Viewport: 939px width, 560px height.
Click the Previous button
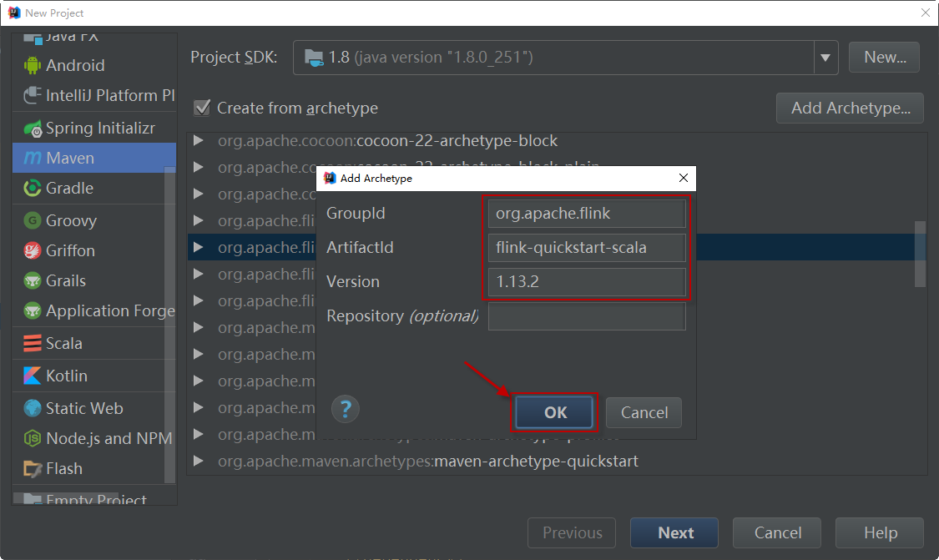point(572,533)
